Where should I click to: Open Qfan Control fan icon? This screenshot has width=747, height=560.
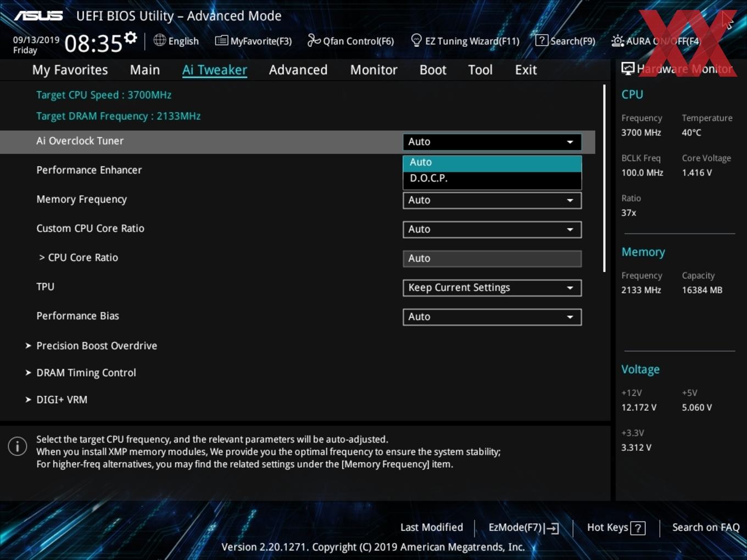[x=314, y=40]
